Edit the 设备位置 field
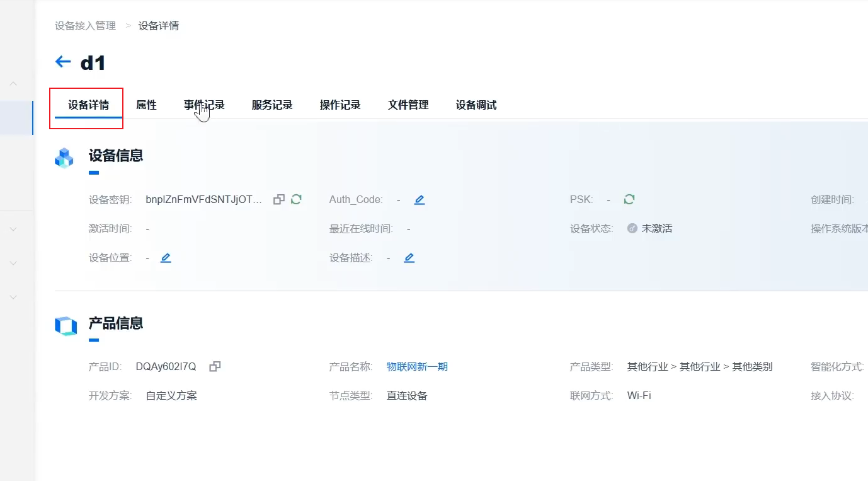Image resolution: width=868 pixels, height=481 pixels. (166, 258)
